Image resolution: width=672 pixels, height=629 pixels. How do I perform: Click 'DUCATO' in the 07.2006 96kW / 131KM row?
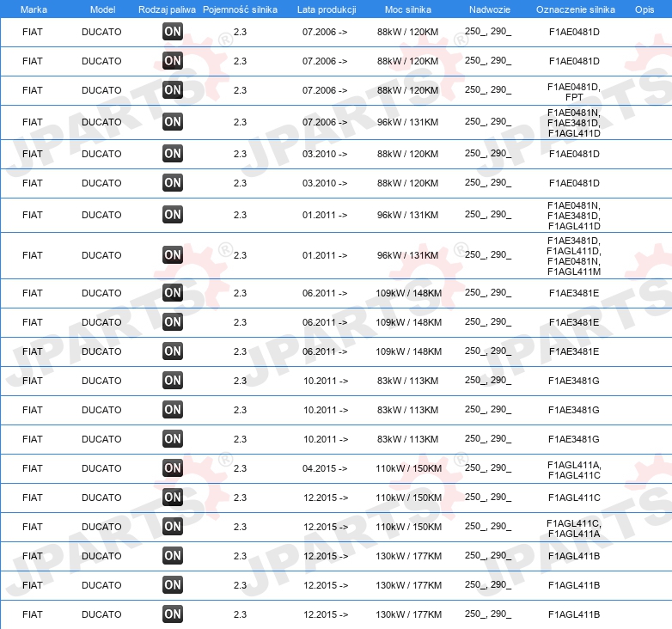coord(101,122)
